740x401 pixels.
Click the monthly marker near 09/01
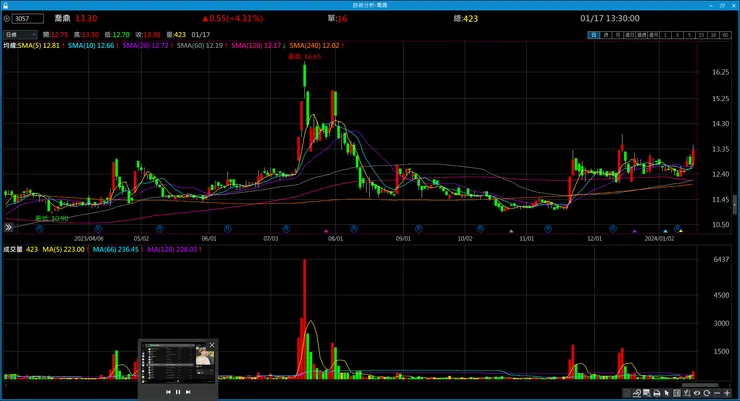[418, 229]
